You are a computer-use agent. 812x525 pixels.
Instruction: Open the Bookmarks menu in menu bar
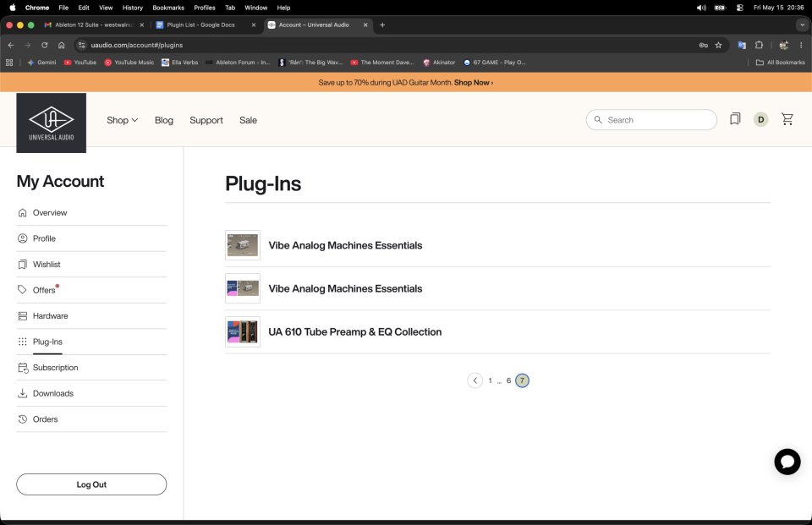[167, 8]
